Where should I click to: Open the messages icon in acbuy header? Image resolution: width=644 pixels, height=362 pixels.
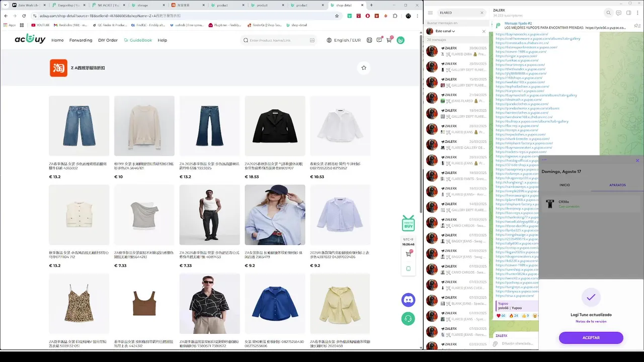(379, 40)
